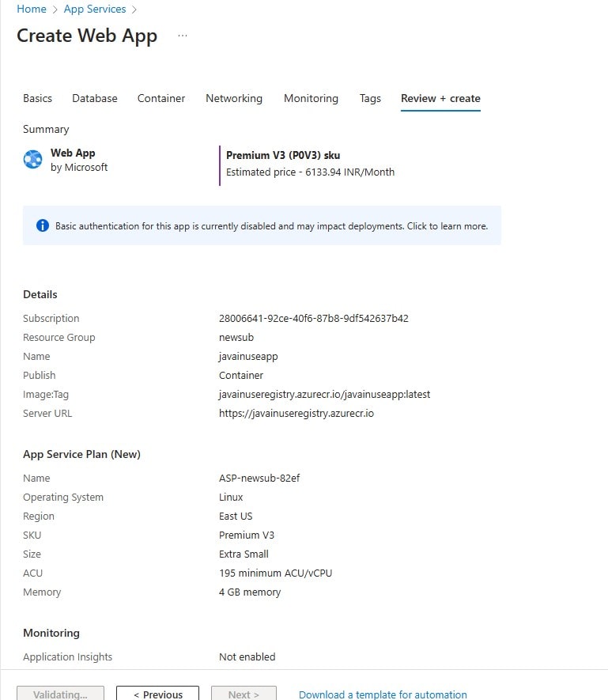Click the Operating System value Linux

point(231,498)
